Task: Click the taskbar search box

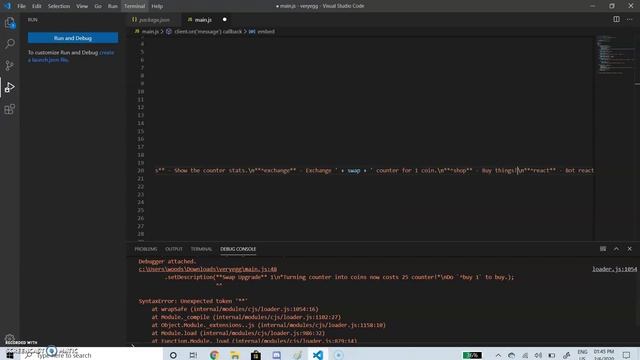Action: pyautogui.click(x=92, y=355)
